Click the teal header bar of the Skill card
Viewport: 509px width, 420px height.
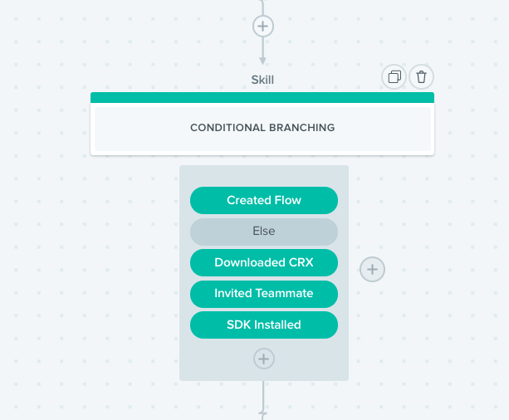pyautogui.click(x=262, y=97)
